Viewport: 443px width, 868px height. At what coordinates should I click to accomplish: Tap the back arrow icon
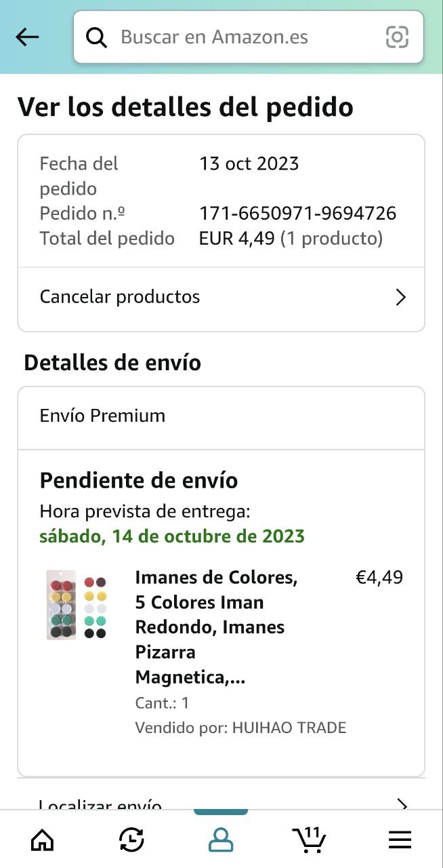pos(27,37)
